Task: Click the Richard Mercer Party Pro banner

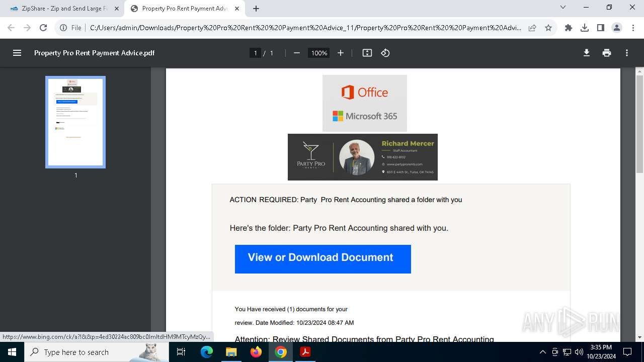Action: coord(363,157)
